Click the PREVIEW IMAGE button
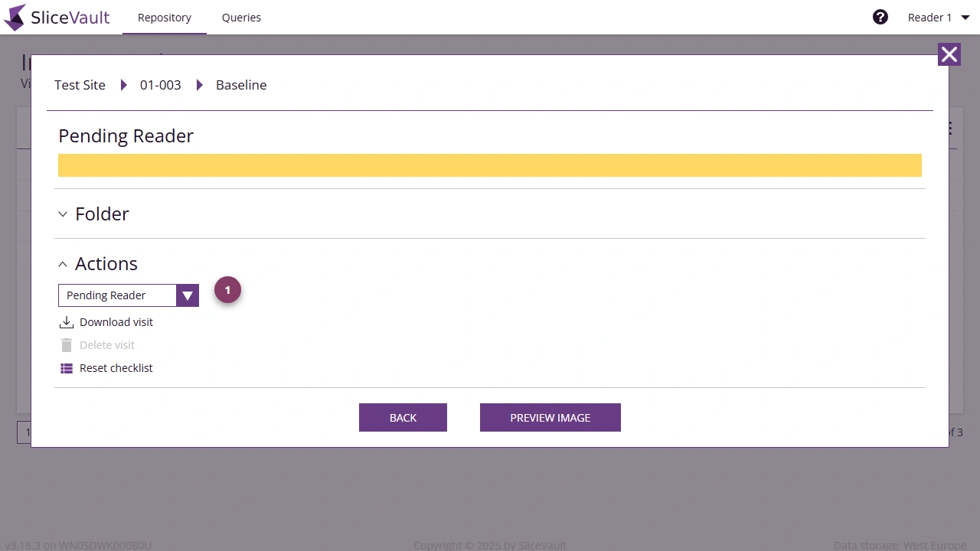This screenshot has width=980, height=551. pyautogui.click(x=550, y=417)
